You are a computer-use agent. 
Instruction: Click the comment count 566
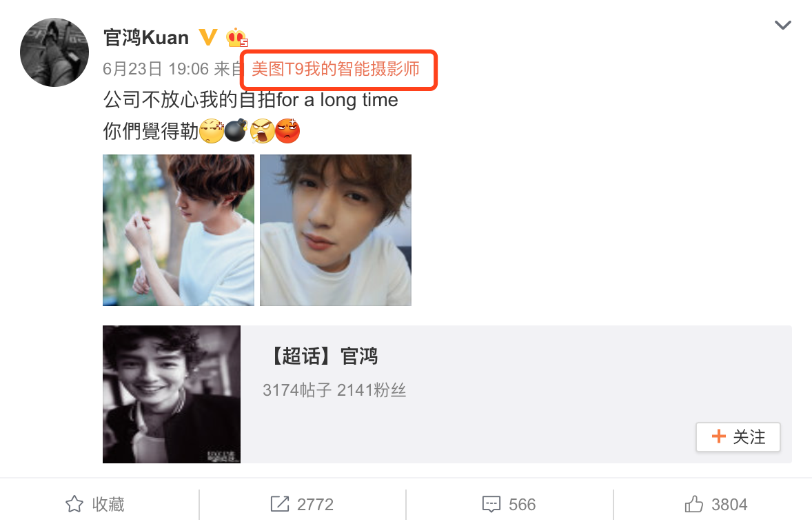522,504
